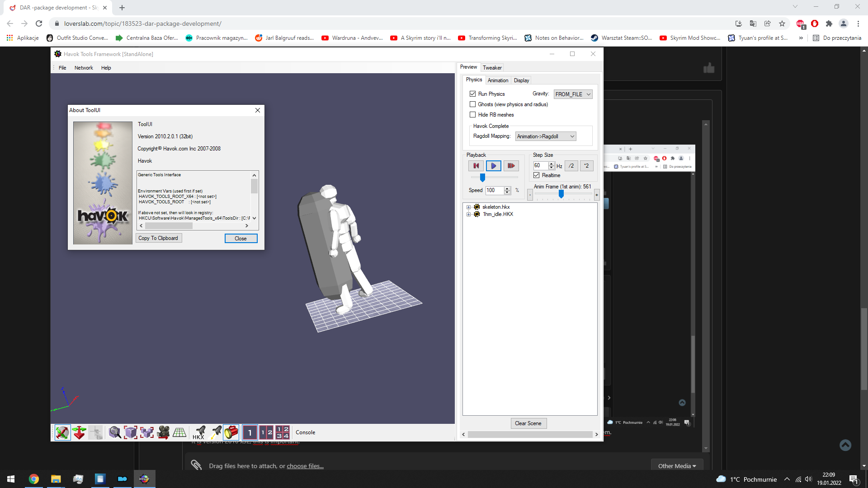Select the Preview tab

[468, 67]
